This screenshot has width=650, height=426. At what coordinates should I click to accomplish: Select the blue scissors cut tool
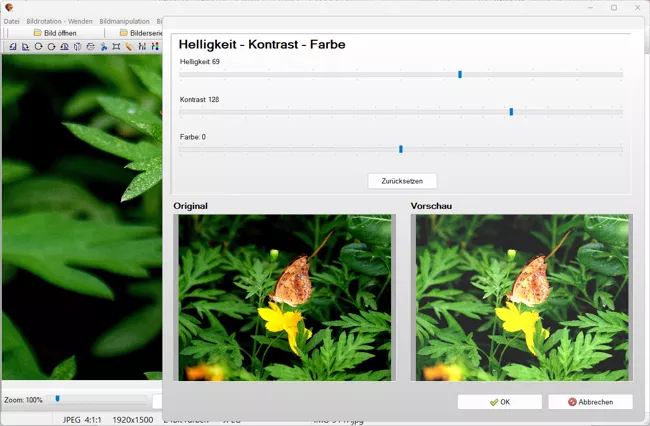pyautogui.click(x=104, y=46)
